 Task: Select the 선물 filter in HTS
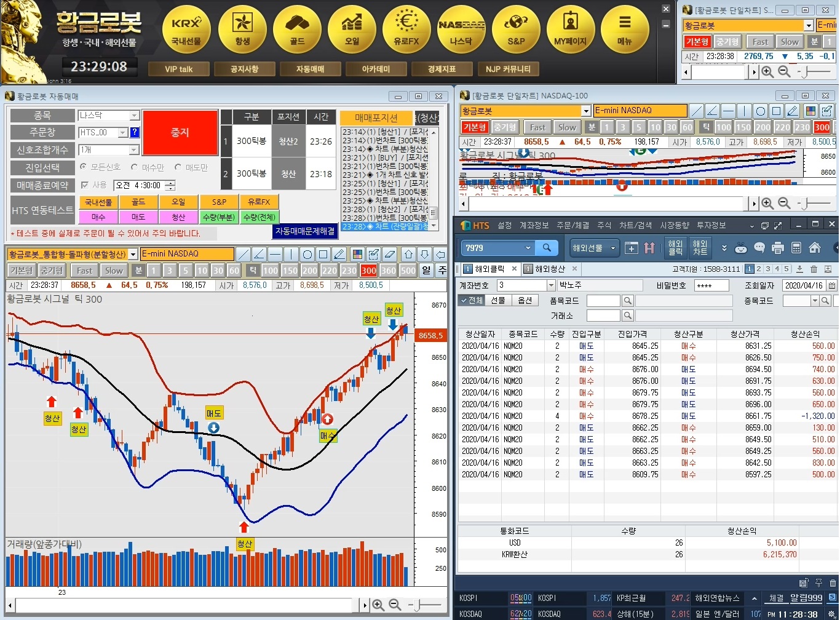[498, 300]
